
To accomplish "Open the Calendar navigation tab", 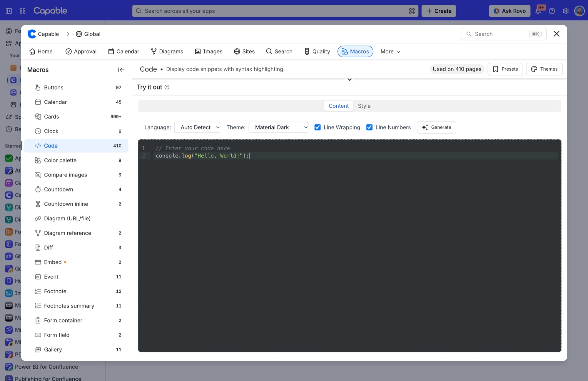I will [123, 51].
